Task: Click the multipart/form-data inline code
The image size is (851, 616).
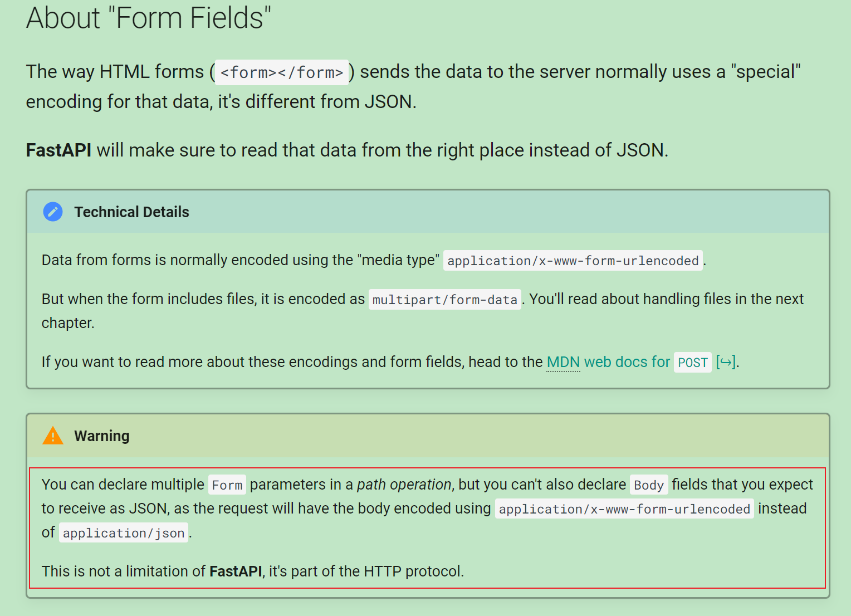Action: pyautogui.click(x=445, y=300)
